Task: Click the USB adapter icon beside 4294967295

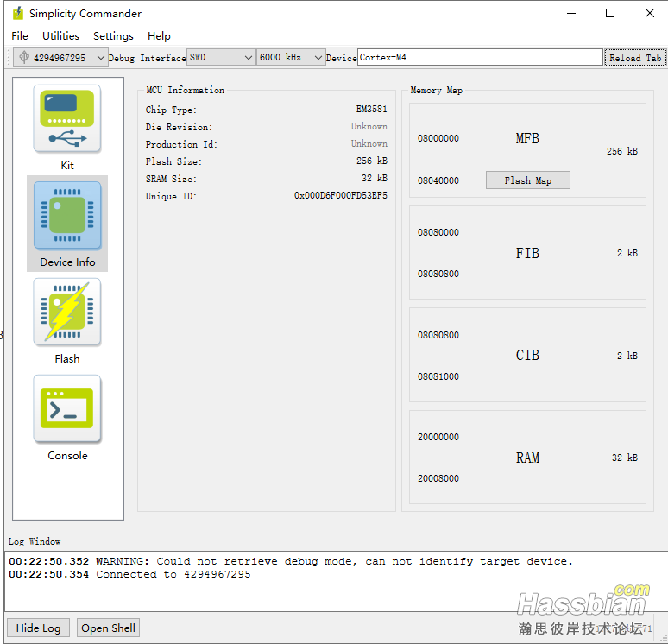Action: 24,57
